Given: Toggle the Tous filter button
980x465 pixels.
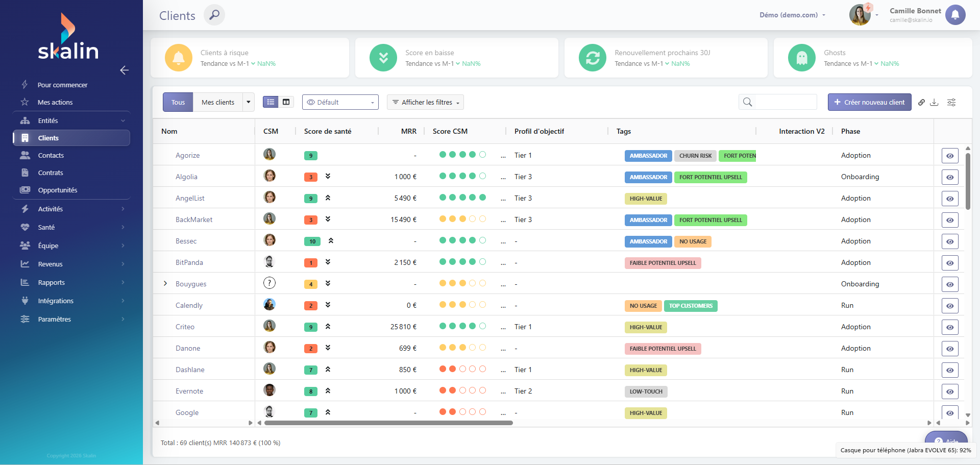Looking at the screenshot, I should point(178,102).
